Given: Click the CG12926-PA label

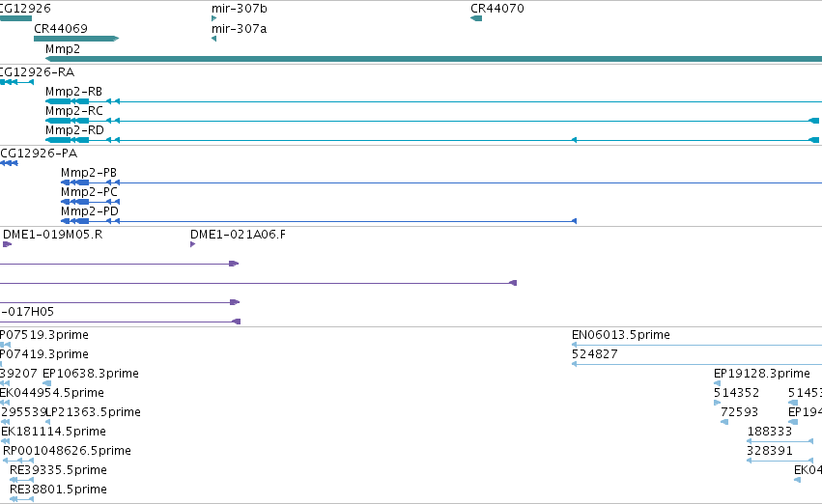Looking at the screenshot, I should tap(39, 154).
